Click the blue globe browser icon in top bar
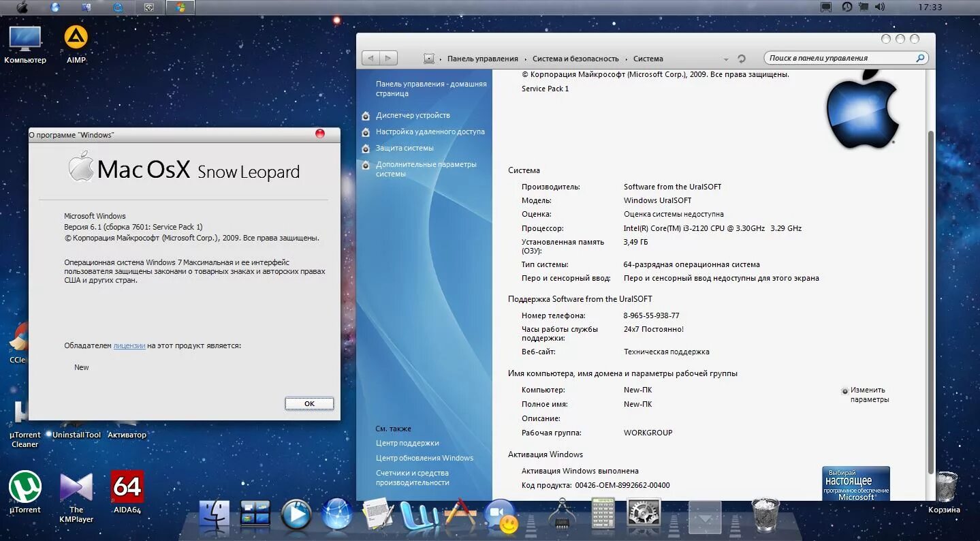Screen dimensions: 980x541 click(55, 7)
